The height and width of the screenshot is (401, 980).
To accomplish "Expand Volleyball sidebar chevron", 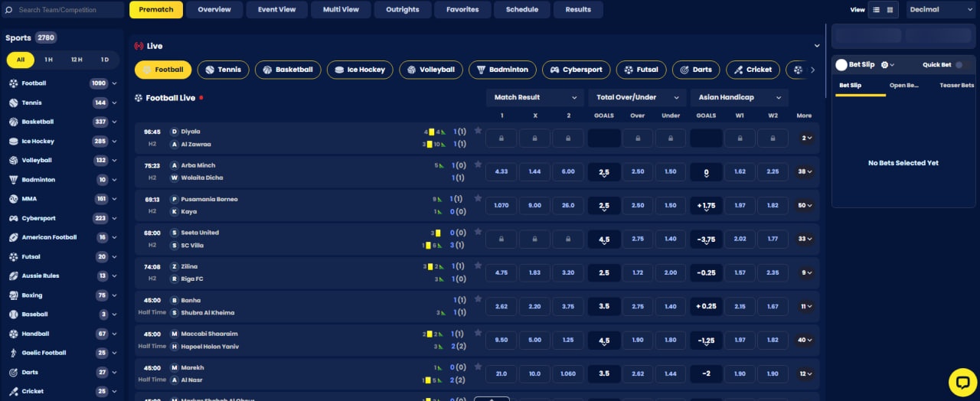I will point(114,161).
